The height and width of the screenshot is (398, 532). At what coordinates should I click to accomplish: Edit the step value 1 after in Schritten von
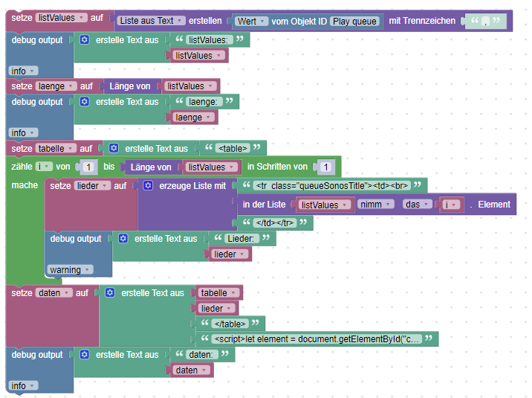coord(326,167)
